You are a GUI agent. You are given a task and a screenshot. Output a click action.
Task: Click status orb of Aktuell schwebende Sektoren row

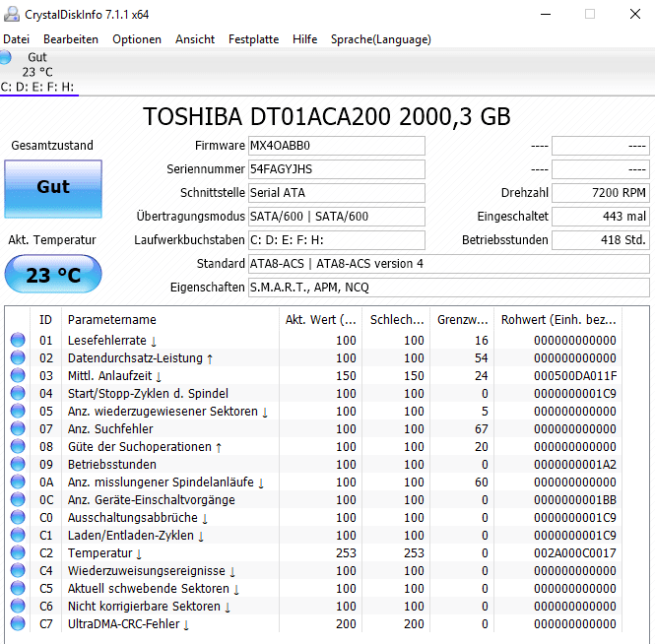(x=18, y=589)
